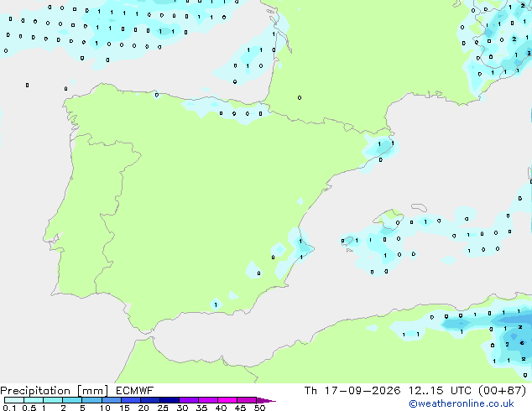Click the '(00+87)' forecast offset label
Screen dimensions: 532x411
(x=502, y=391)
